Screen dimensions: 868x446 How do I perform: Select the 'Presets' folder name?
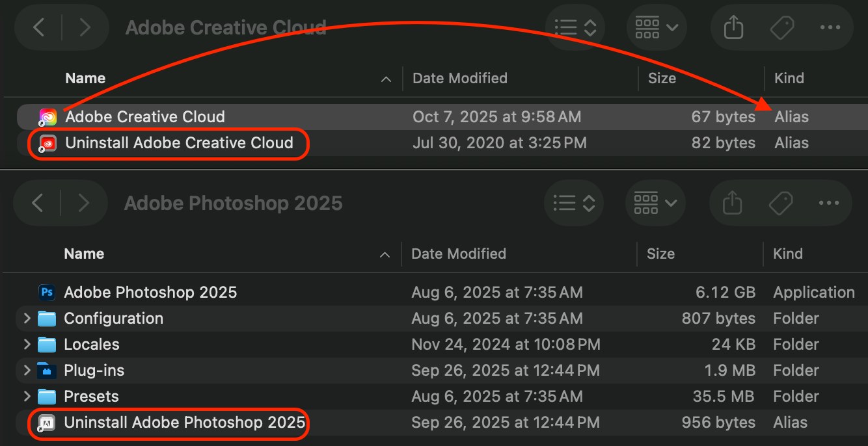coord(91,397)
